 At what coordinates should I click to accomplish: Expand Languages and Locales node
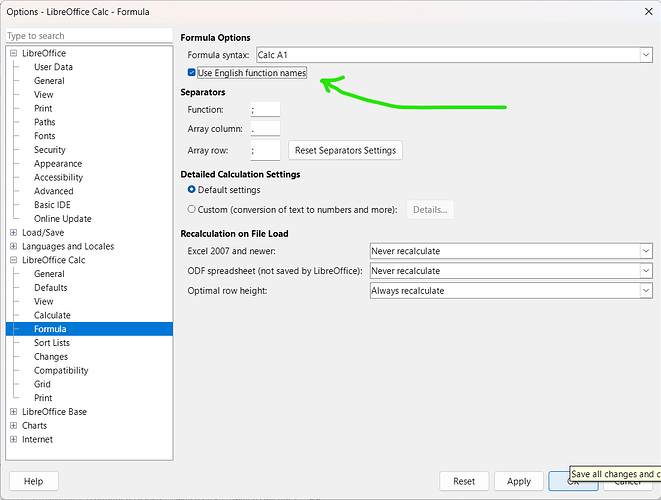coord(13,246)
